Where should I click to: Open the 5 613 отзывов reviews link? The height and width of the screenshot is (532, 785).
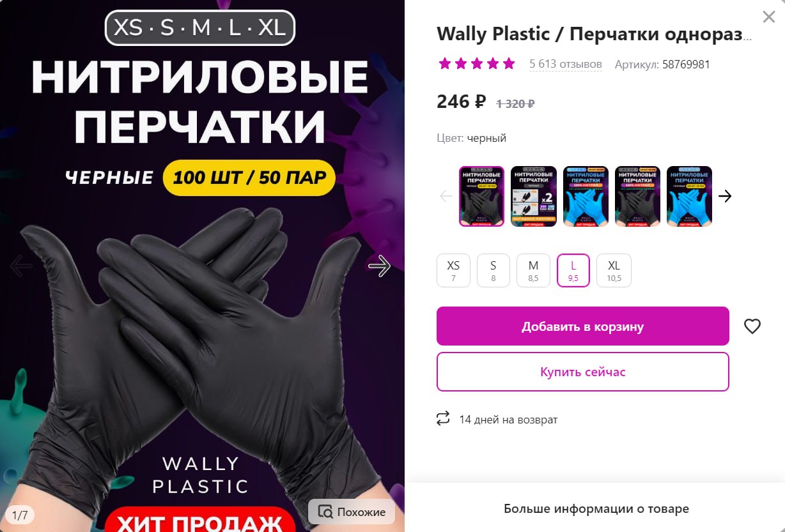coord(566,65)
